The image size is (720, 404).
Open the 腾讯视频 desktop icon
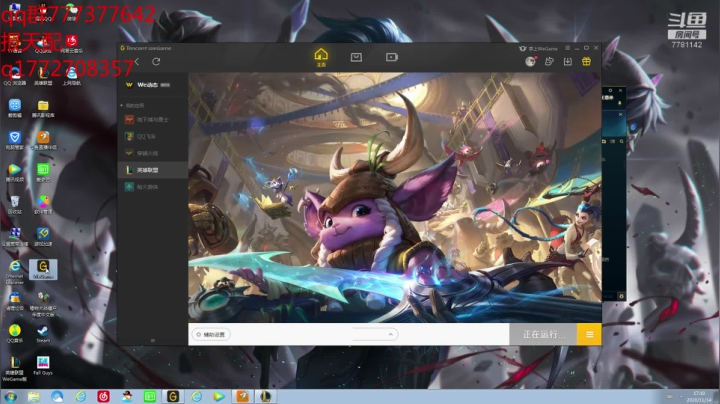[x=15, y=173]
